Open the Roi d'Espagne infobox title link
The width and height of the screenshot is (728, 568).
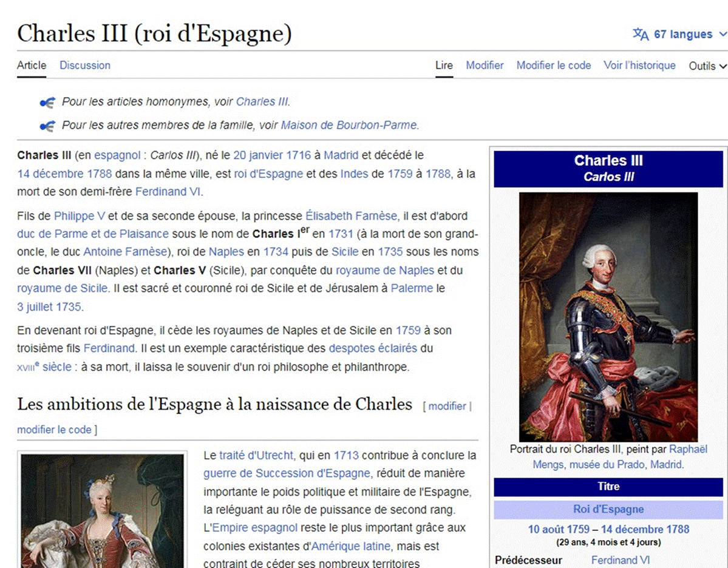click(x=608, y=509)
